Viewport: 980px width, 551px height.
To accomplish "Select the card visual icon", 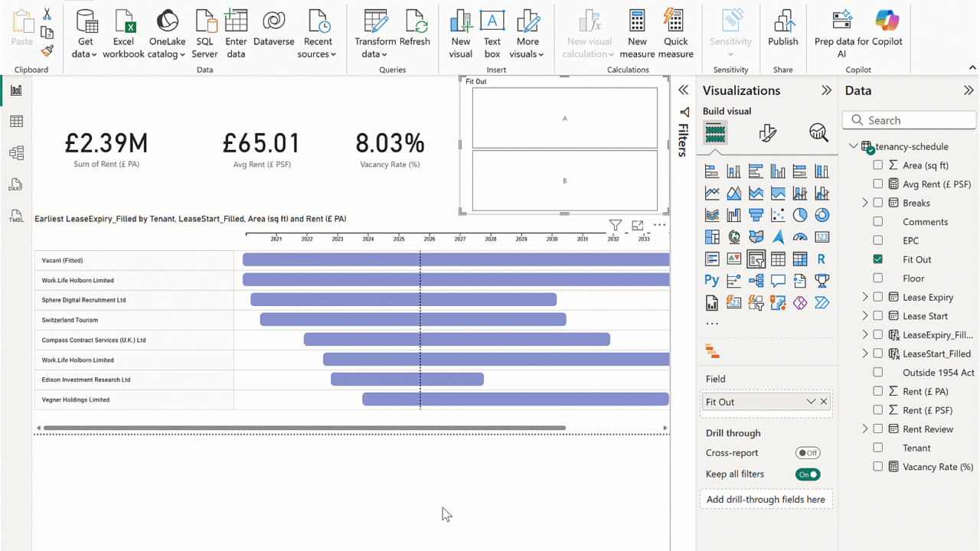I will (x=822, y=237).
